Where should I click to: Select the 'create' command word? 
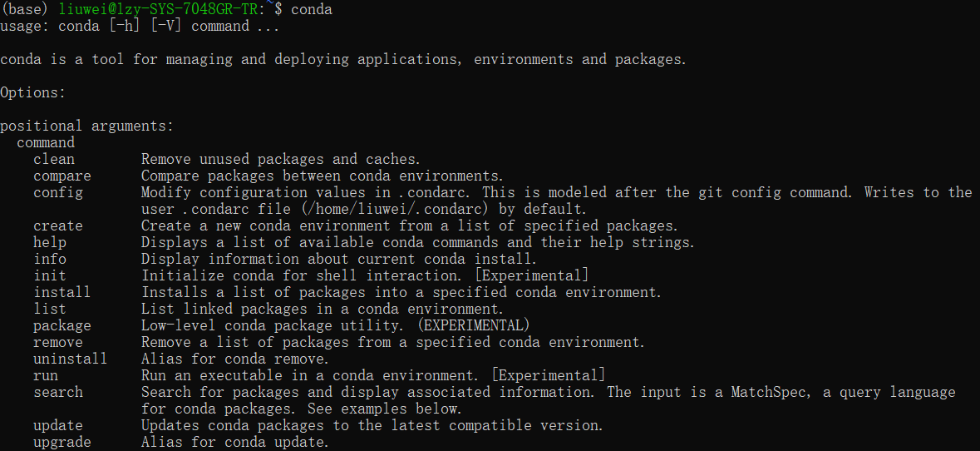tap(58, 226)
